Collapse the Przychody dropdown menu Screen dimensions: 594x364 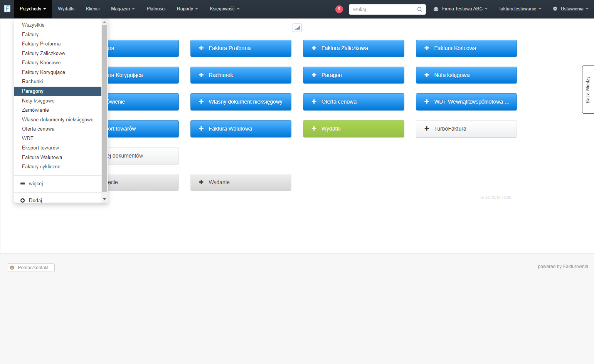coord(33,9)
